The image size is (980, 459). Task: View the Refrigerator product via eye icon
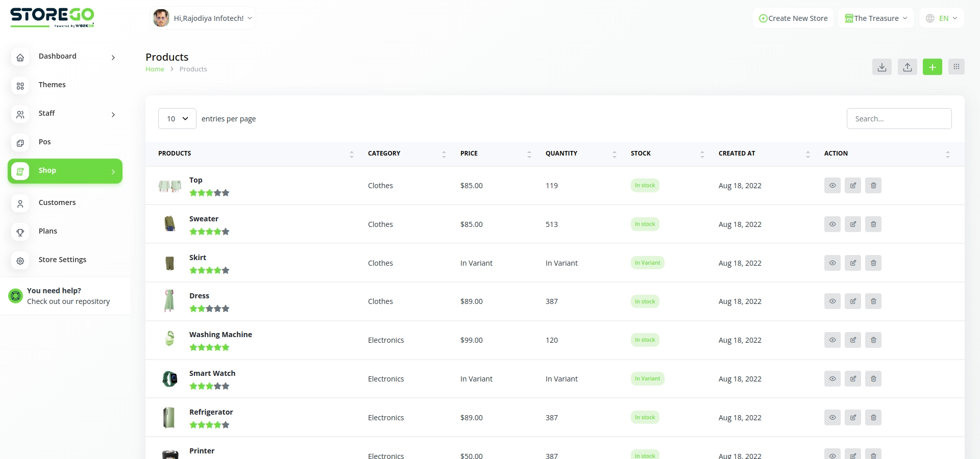click(832, 418)
